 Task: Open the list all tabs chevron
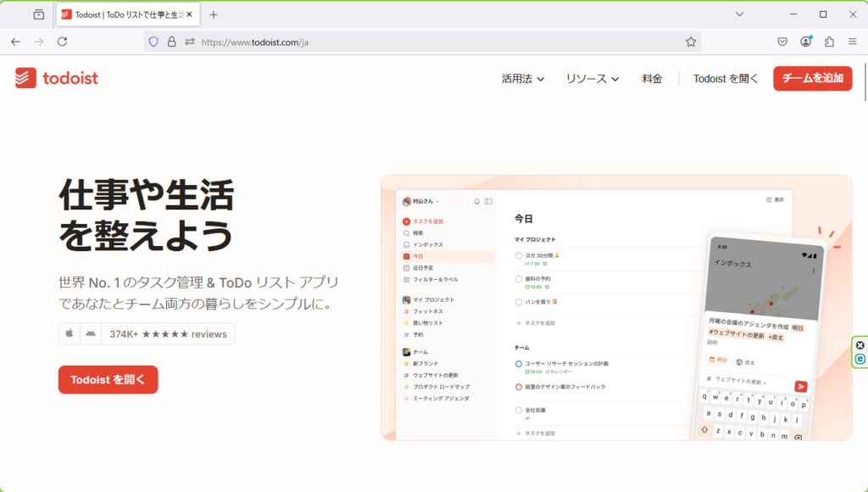(739, 14)
